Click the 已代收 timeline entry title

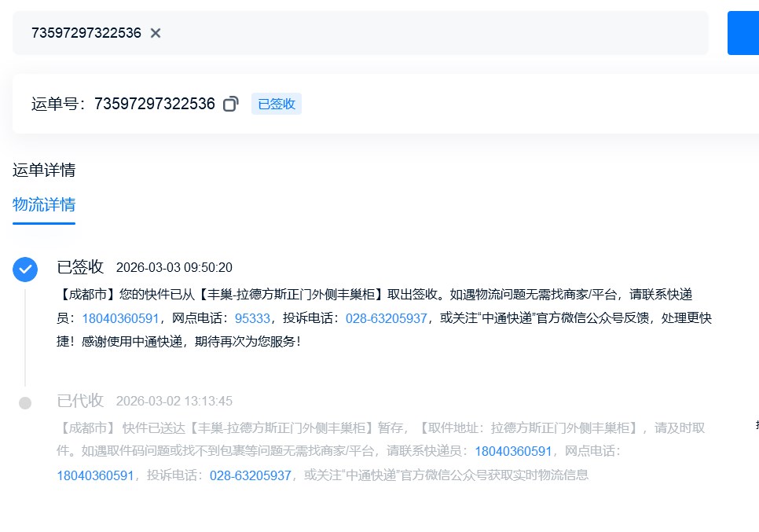click(80, 401)
